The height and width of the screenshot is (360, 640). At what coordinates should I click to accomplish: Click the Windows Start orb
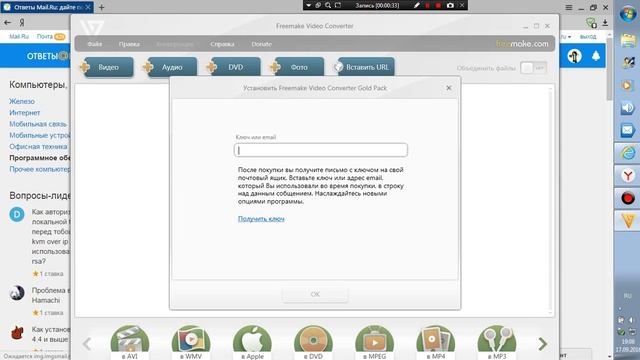pyautogui.click(x=627, y=15)
